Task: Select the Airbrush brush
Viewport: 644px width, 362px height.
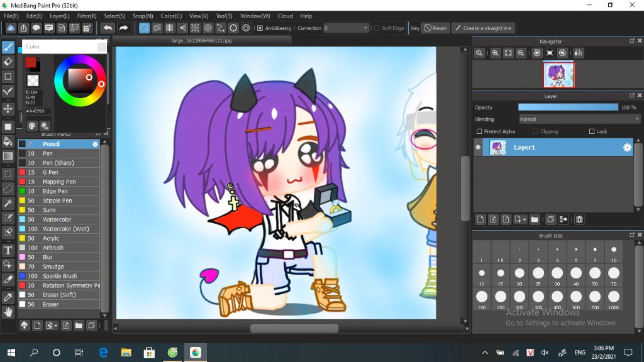Action: tap(58, 248)
